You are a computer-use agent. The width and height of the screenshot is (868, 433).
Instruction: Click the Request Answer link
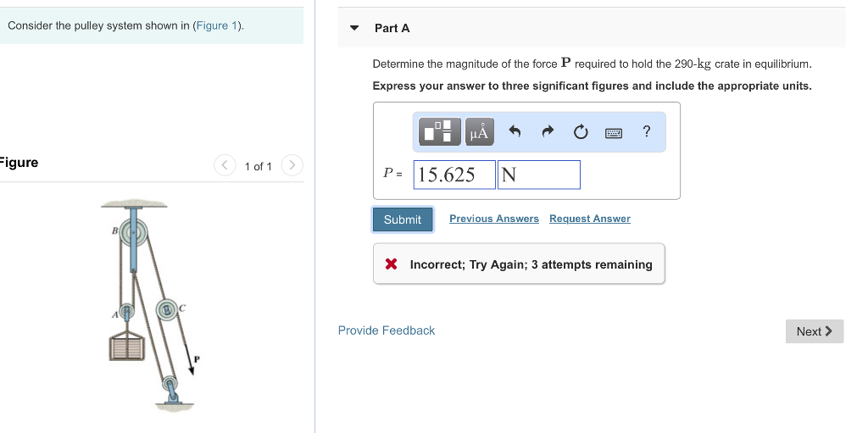(589, 219)
